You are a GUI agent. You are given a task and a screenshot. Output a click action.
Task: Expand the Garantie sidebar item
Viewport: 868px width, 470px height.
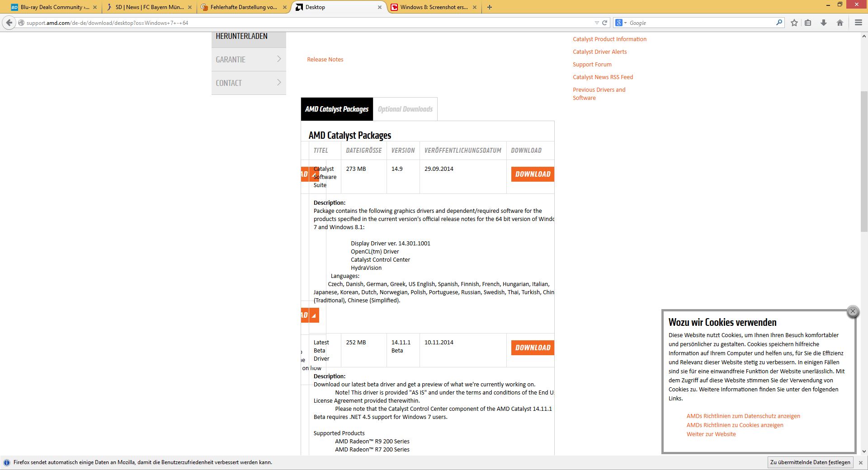click(249, 59)
